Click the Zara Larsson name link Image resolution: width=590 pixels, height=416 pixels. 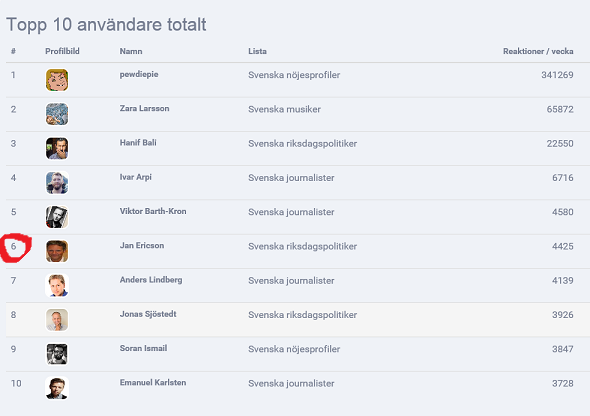[x=144, y=108]
